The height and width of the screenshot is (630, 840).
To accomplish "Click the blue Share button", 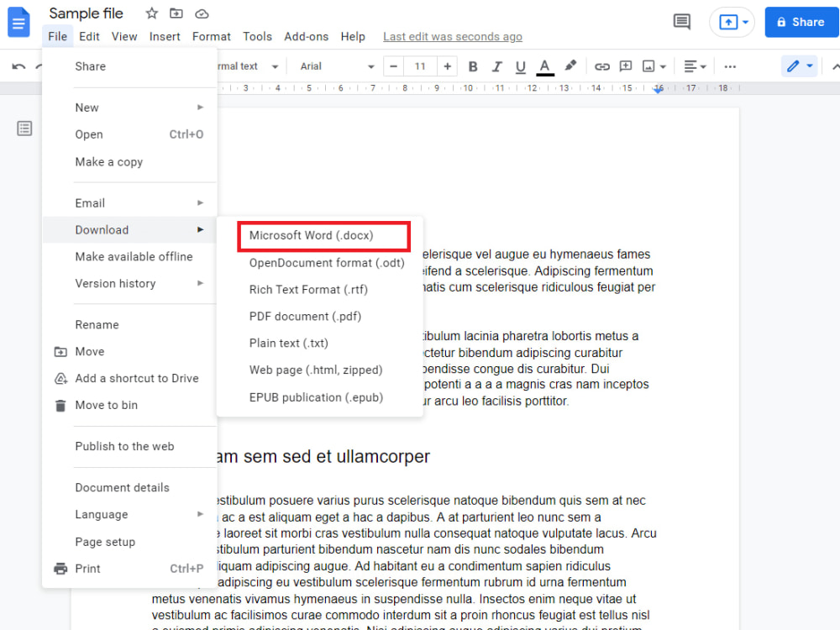I will pos(801,22).
